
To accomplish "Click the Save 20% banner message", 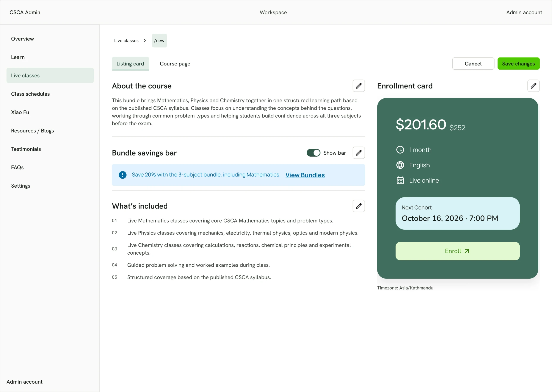I will click(206, 174).
